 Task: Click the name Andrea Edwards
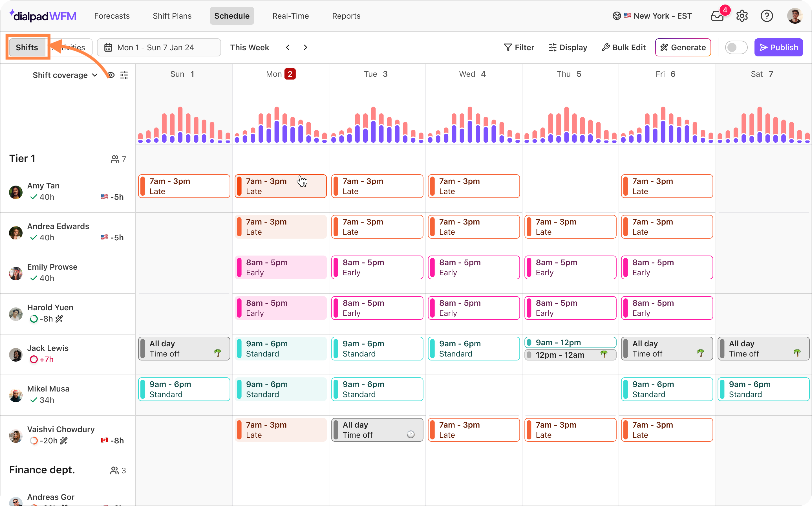[58, 226]
